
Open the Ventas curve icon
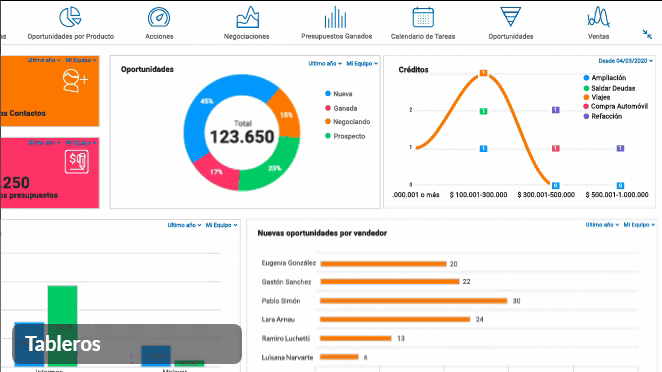(598, 17)
